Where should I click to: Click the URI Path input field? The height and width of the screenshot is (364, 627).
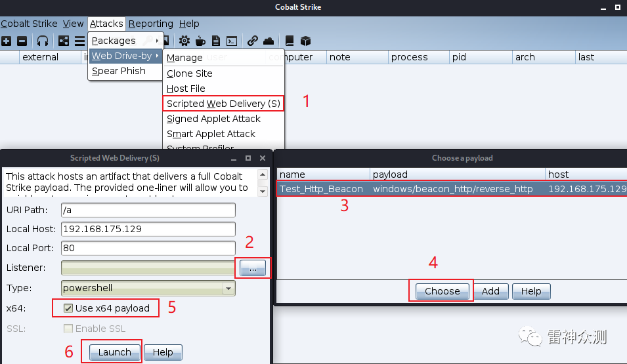(148, 210)
